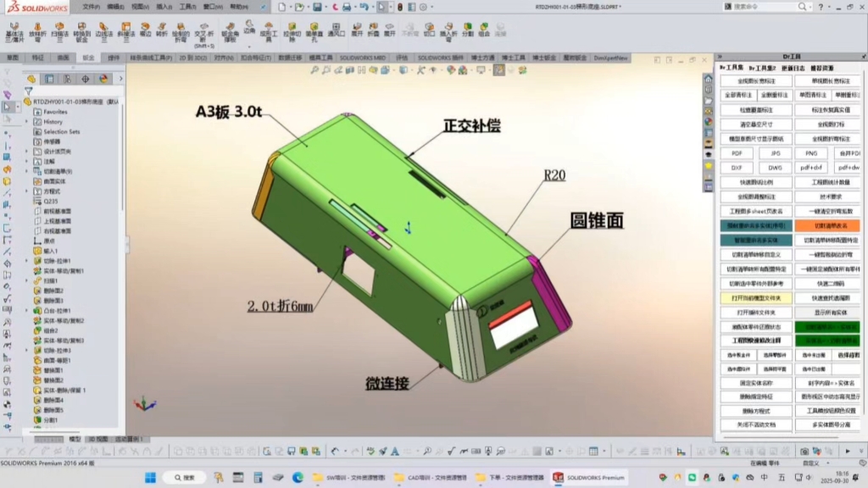Expand the 切割清单(9) cut list node
Screen dimensions: 868x488
26,171
